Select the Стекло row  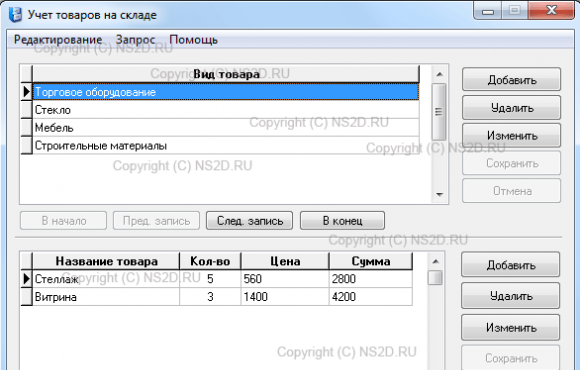(x=226, y=110)
